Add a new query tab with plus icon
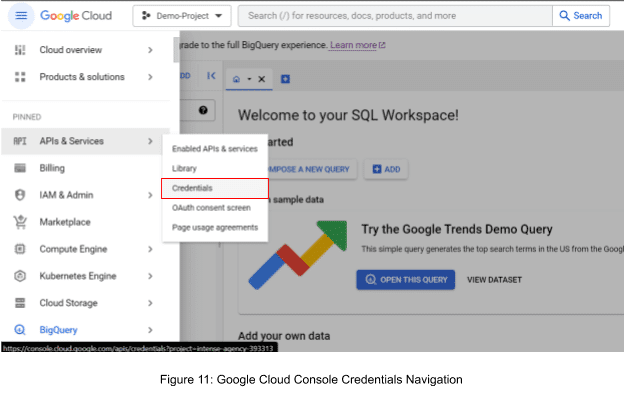 [x=285, y=79]
